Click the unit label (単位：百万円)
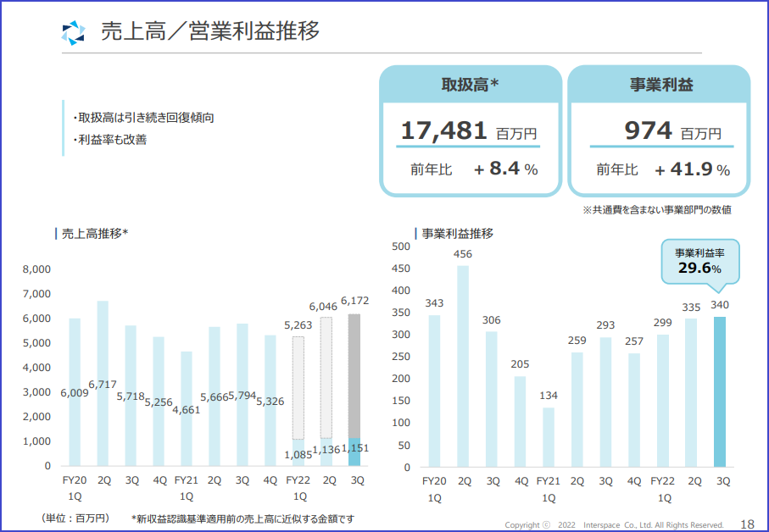The height and width of the screenshot is (532, 769). pyautogui.click(x=75, y=518)
